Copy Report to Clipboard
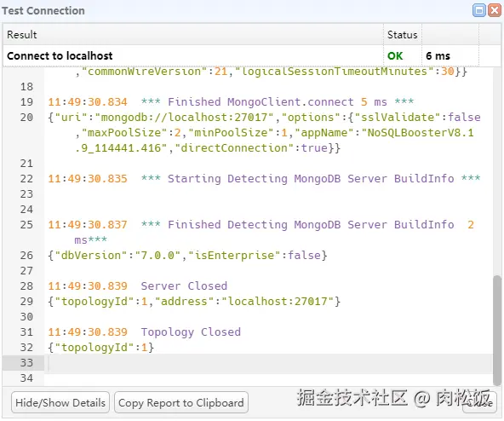 [181, 402]
